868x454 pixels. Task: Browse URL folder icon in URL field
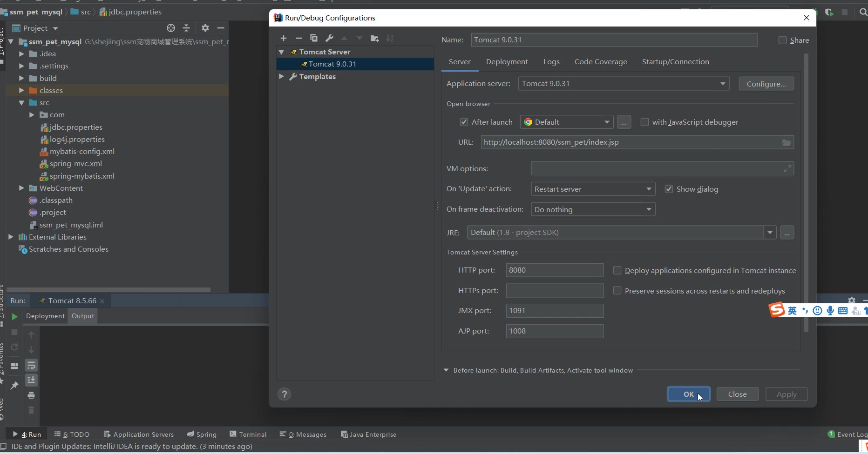click(x=787, y=142)
